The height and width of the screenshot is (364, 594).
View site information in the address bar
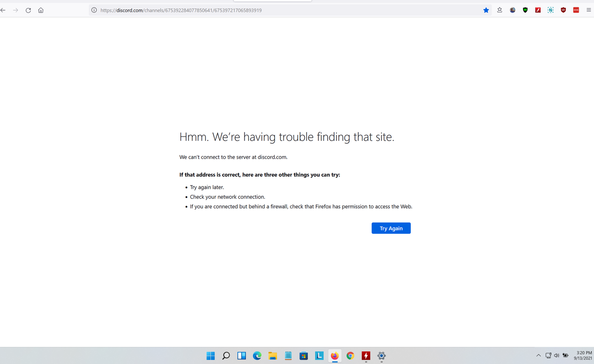pos(94,10)
